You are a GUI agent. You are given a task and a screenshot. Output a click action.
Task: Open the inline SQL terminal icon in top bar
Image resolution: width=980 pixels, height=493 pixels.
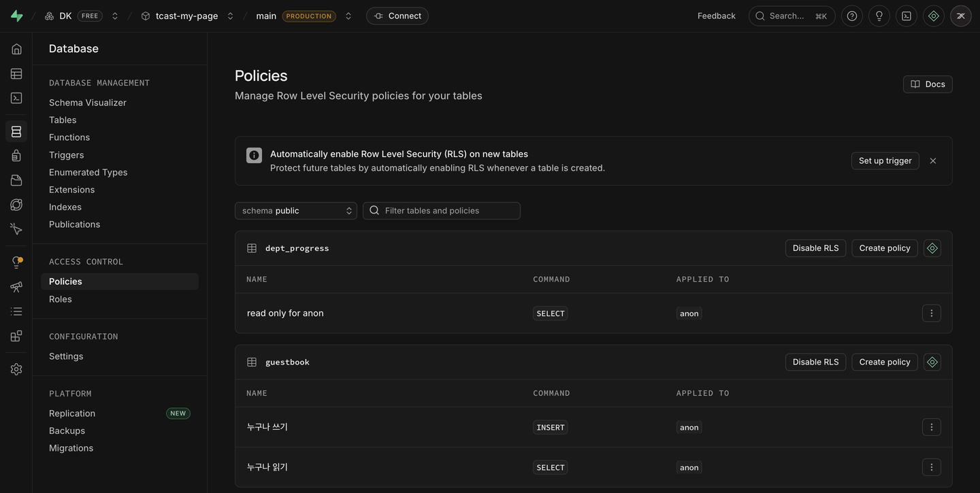(x=906, y=16)
